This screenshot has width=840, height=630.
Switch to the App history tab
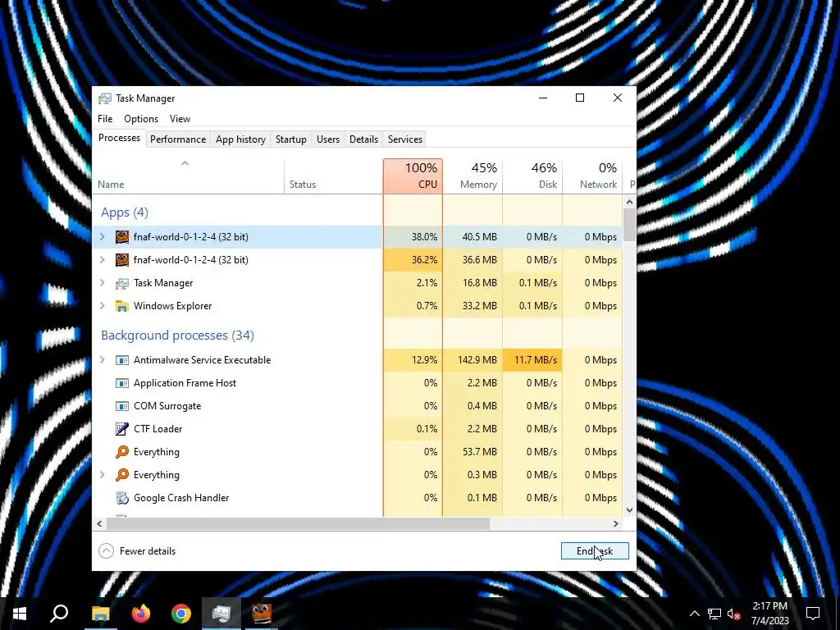coord(240,139)
